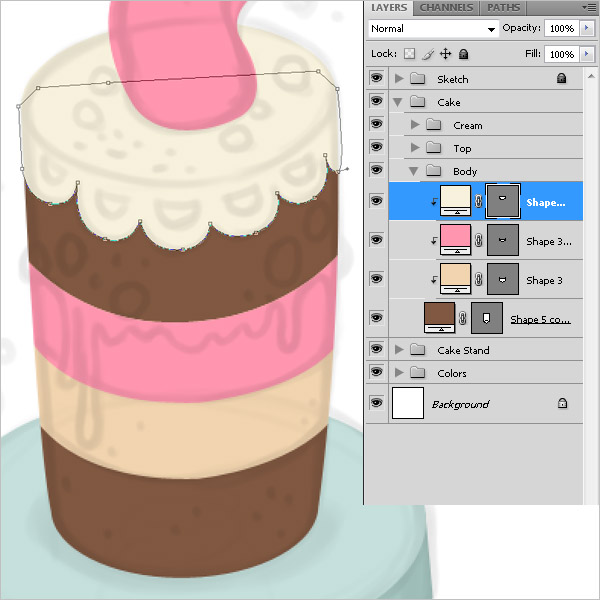Image resolution: width=600 pixels, height=600 pixels.
Task: Hide the Cake group
Action: pos(377,101)
